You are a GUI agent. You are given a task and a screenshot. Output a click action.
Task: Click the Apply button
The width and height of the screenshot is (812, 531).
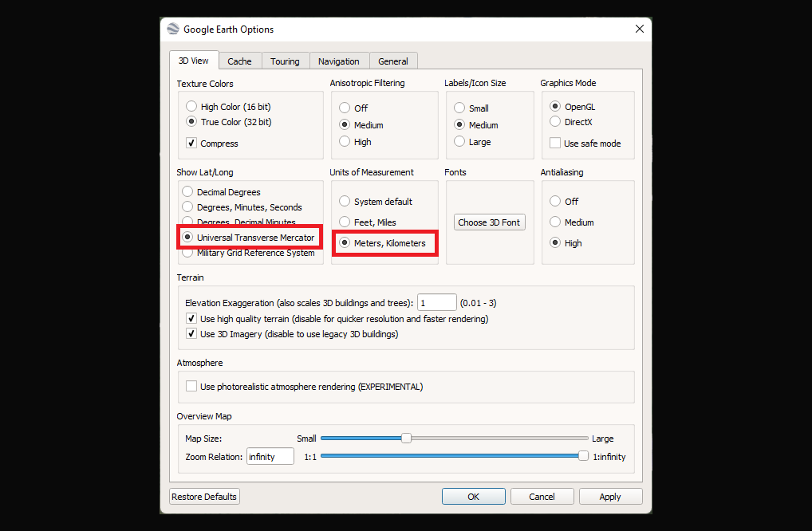point(610,497)
